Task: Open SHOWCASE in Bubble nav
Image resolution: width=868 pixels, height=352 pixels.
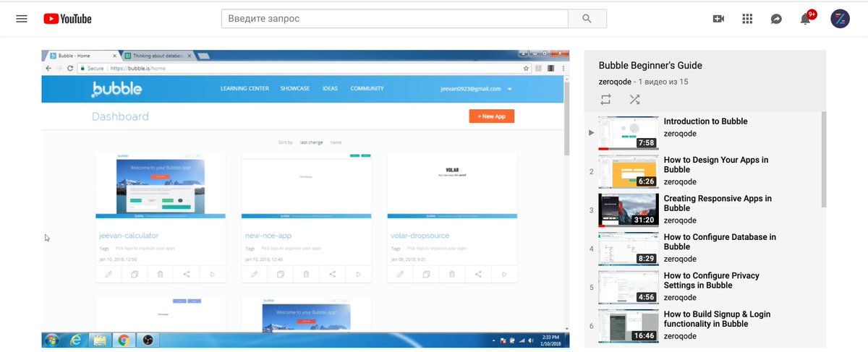Action: [295, 88]
